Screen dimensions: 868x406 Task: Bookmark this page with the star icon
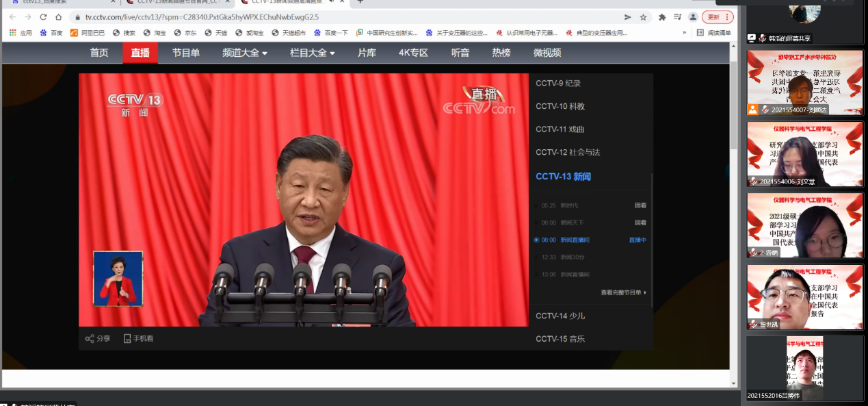(x=643, y=17)
